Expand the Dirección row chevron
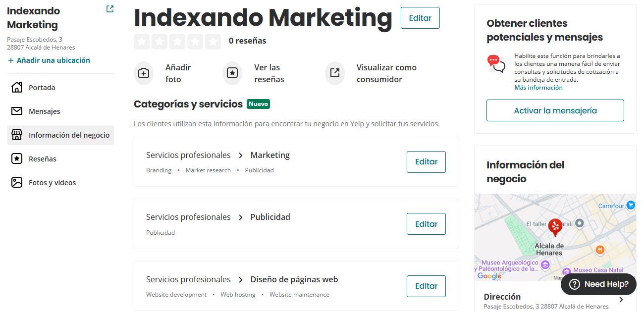 (x=621, y=300)
